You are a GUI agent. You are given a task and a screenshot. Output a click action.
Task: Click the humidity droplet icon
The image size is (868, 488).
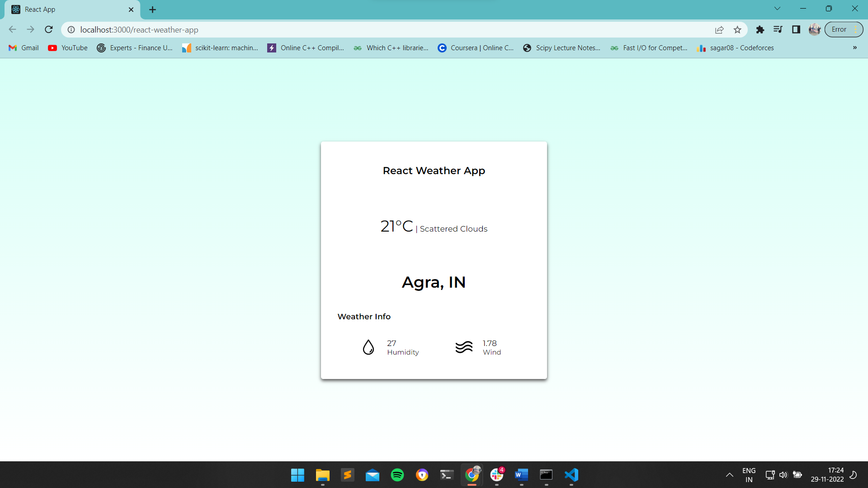[368, 347]
